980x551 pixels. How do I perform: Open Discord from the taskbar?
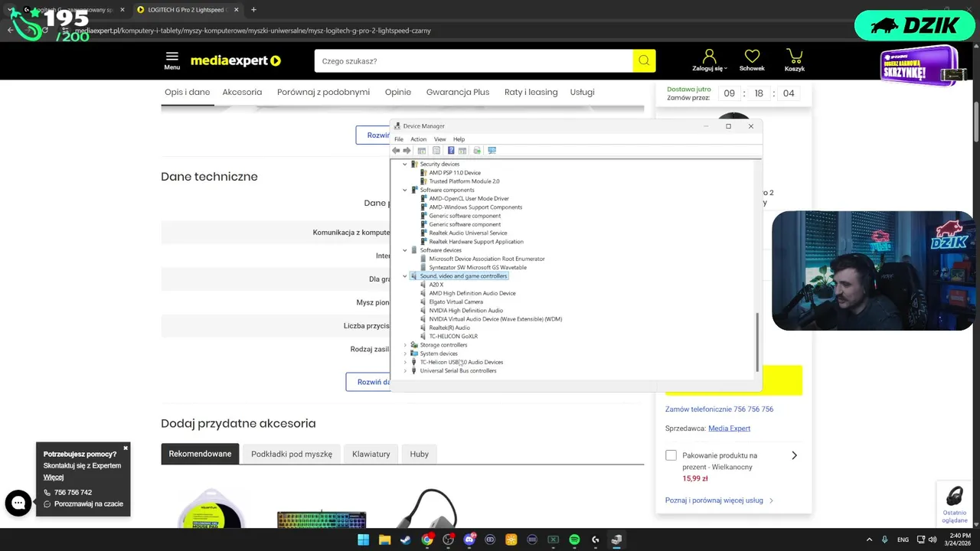point(469,540)
